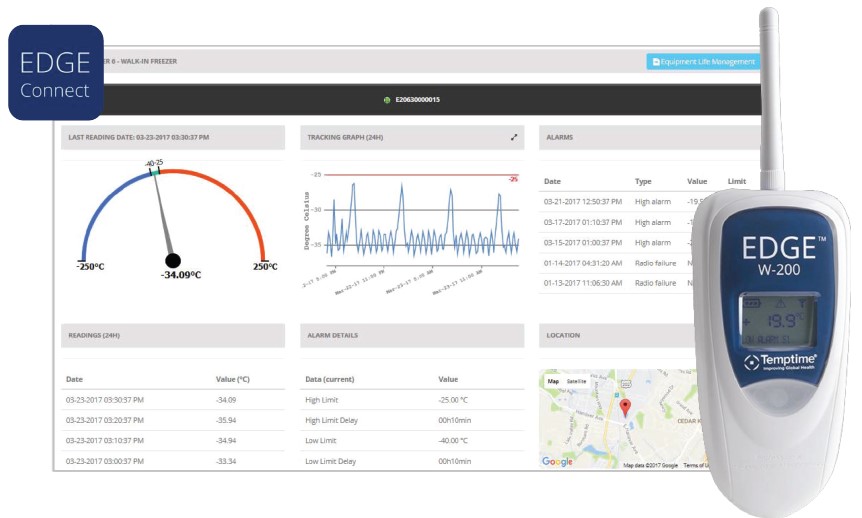Screen dimensions: 862x518
Task: Click the Tracking Graph (24H) header title
Action: [x=345, y=137]
